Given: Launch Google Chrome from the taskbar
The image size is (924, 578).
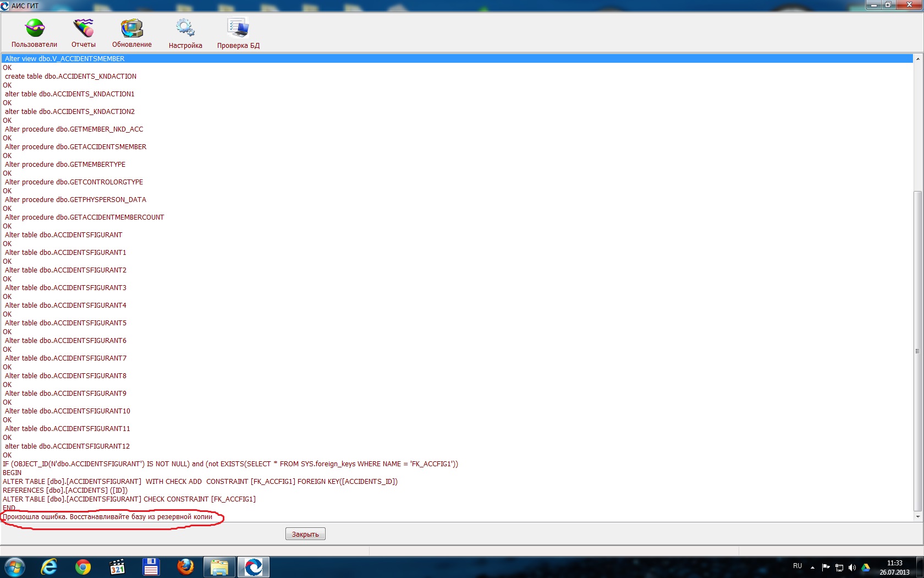Looking at the screenshot, I should tap(83, 567).
